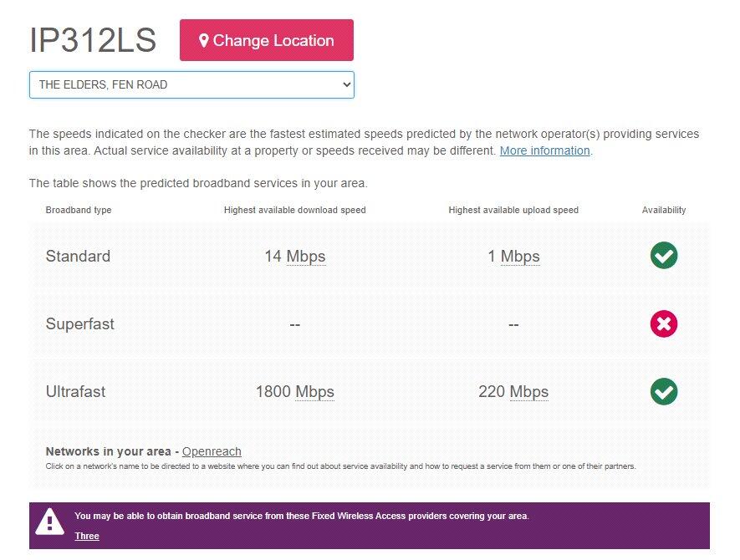Click the Highest available download speed header

(x=294, y=210)
